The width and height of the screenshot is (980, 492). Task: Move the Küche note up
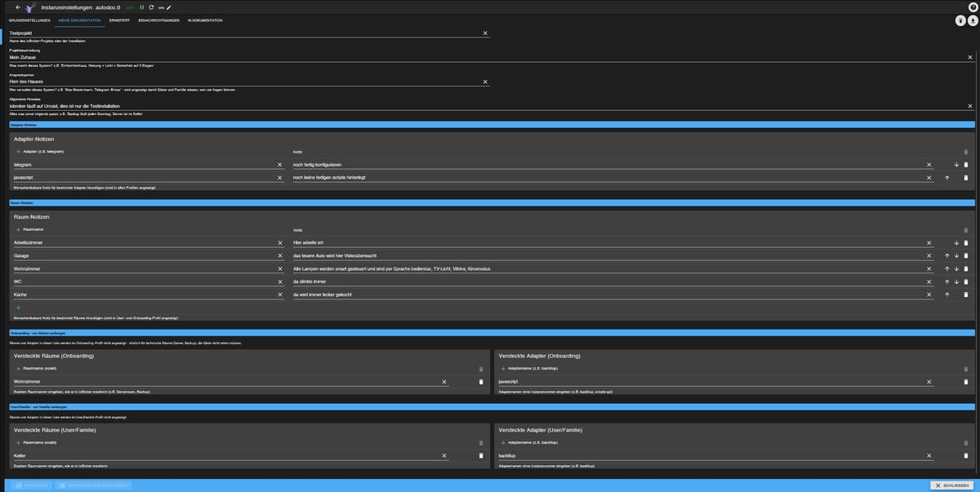947,295
